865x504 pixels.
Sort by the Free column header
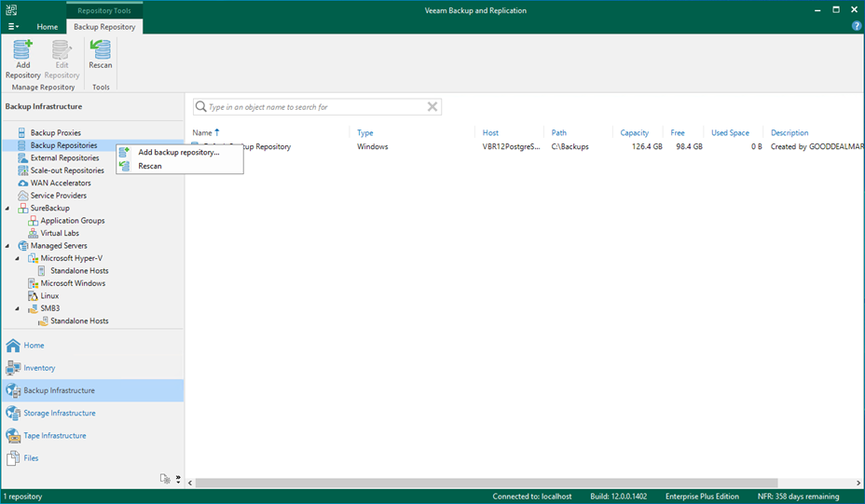678,133
